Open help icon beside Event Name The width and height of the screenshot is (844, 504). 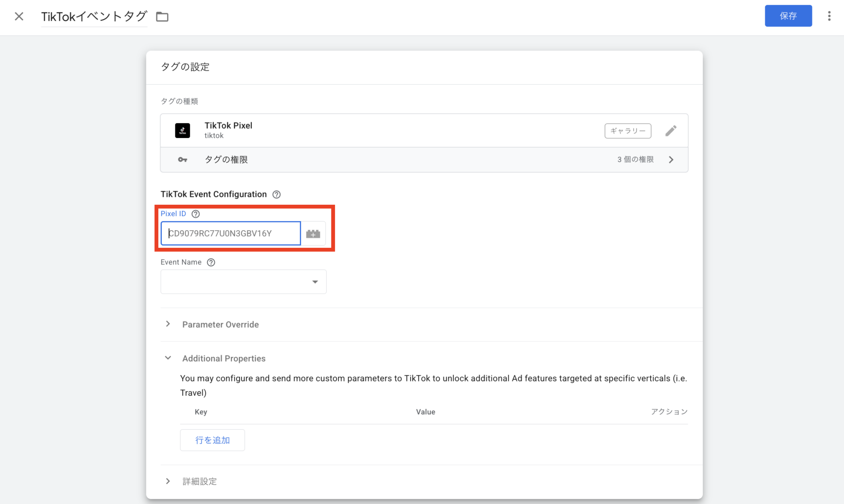[211, 262]
